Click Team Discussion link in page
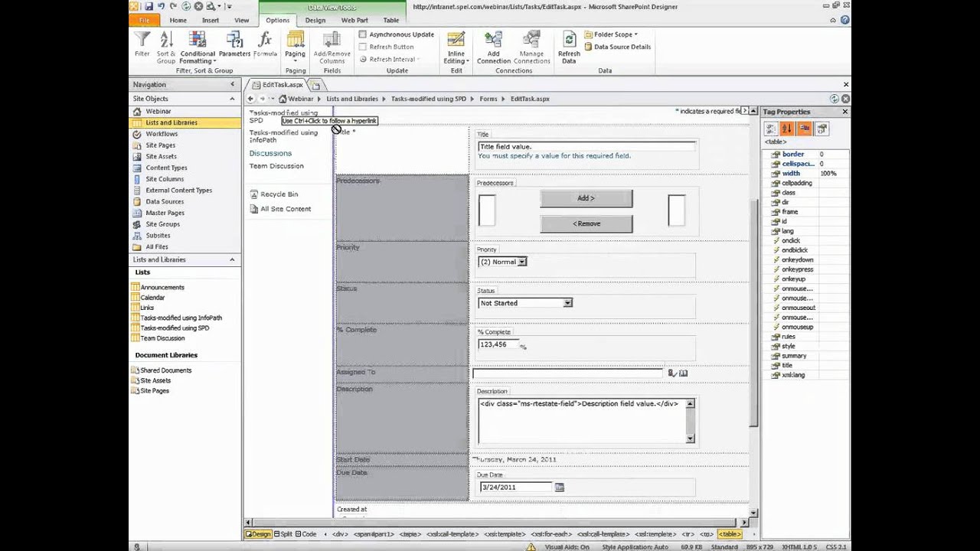980x551 pixels. 276,166
